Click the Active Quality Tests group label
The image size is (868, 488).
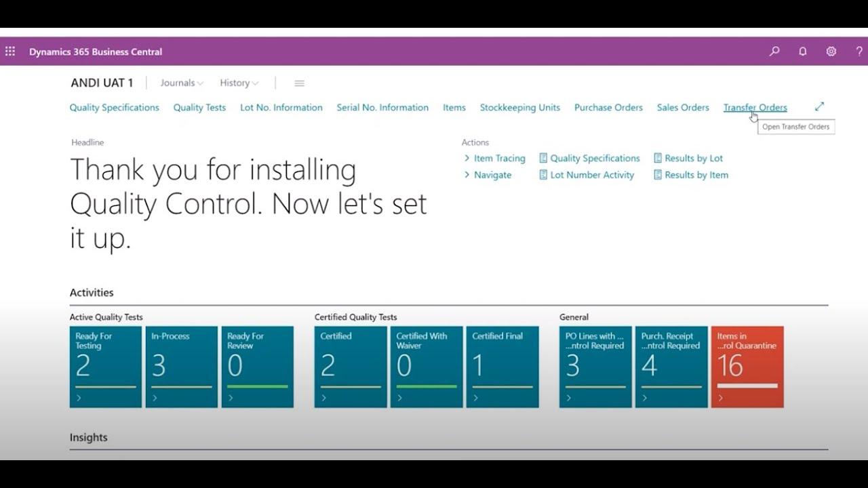point(106,317)
